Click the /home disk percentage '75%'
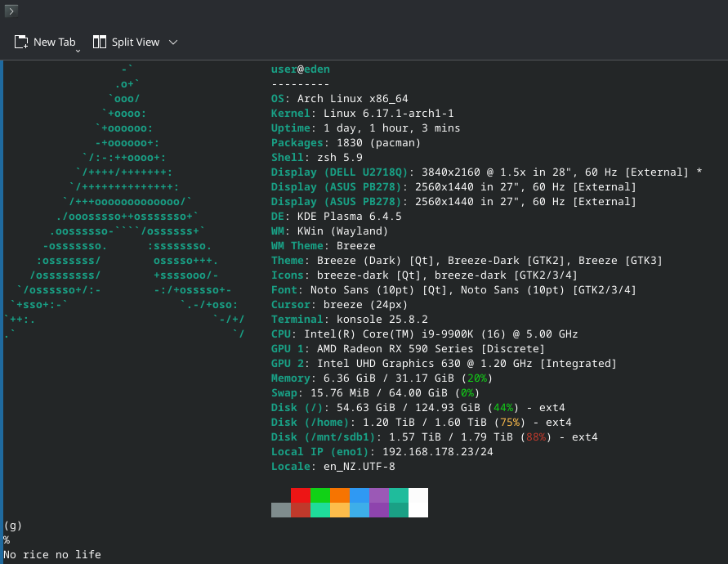The image size is (728, 564). pos(509,423)
